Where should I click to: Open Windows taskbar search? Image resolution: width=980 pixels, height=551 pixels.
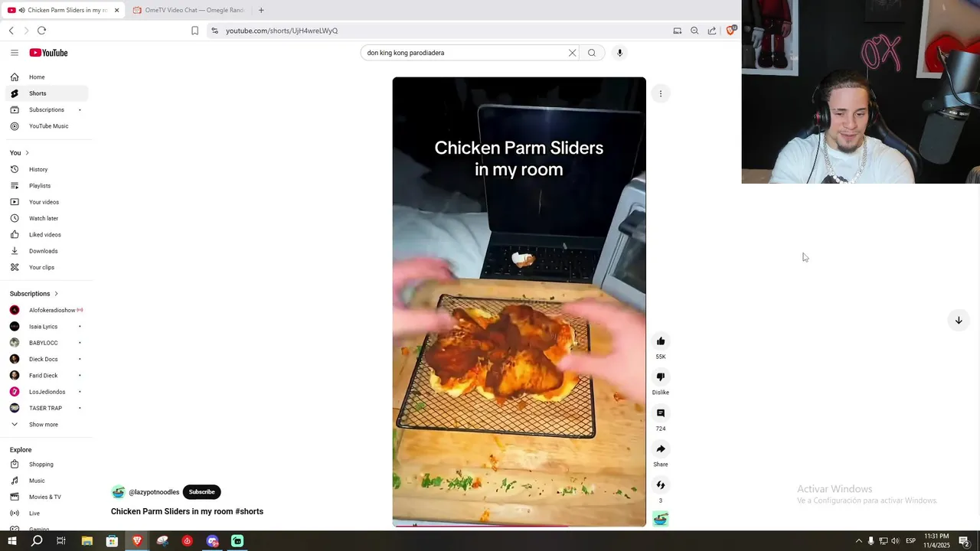(37, 541)
